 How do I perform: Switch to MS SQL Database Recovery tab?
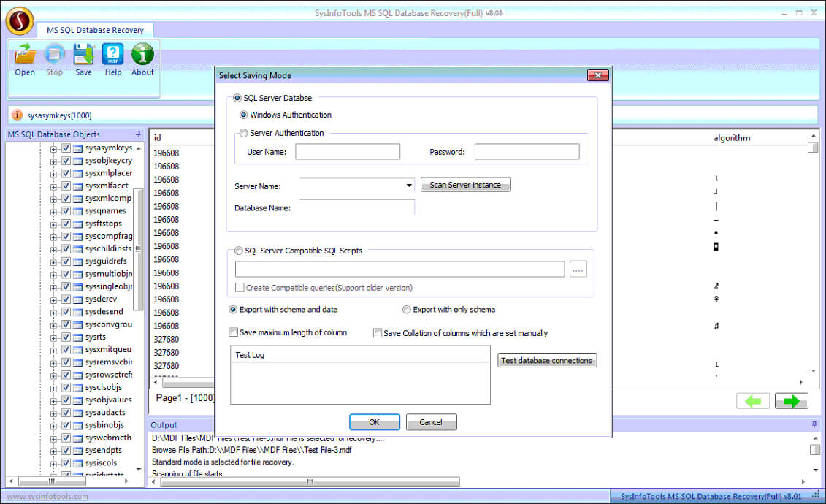[x=96, y=30]
